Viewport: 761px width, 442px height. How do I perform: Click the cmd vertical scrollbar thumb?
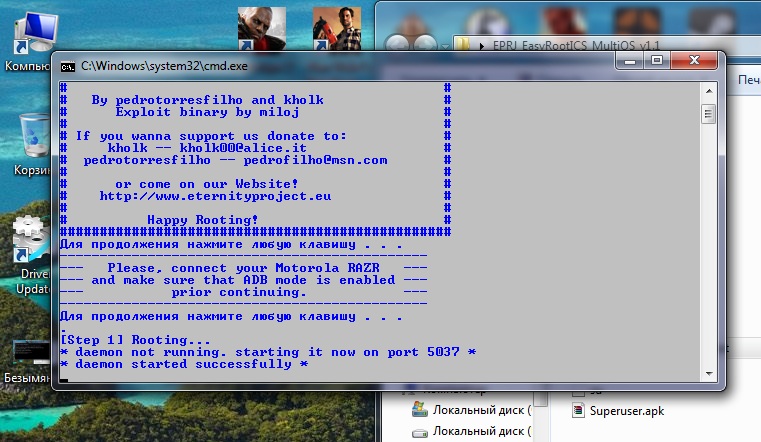pyautogui.click(x=709, y=115)
